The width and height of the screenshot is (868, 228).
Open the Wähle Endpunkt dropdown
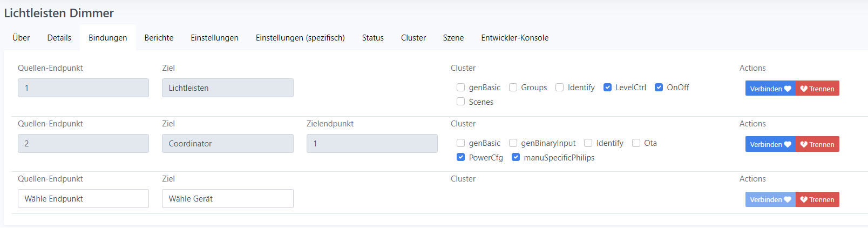point(83,199)
